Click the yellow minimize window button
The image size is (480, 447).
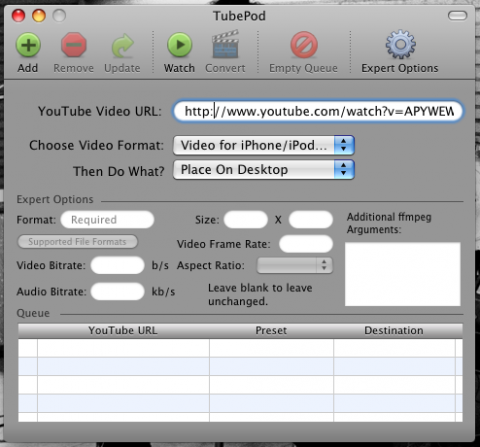39,15
